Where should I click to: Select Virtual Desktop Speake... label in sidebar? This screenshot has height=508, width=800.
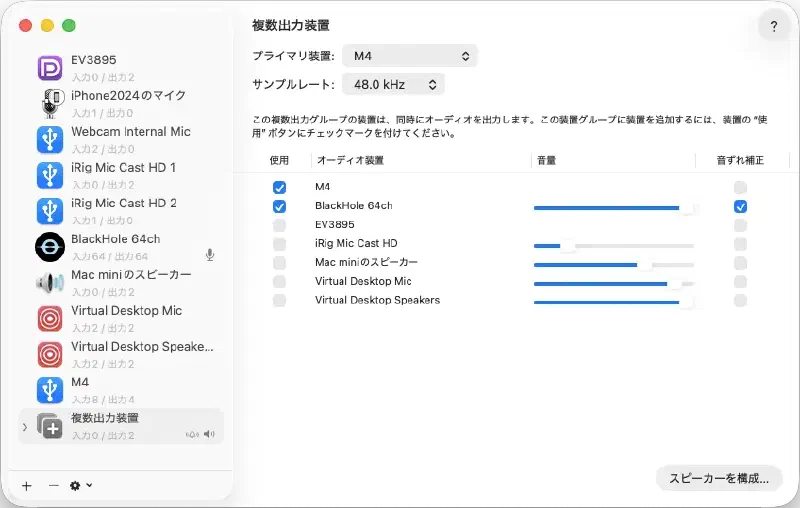coord(142,346)
